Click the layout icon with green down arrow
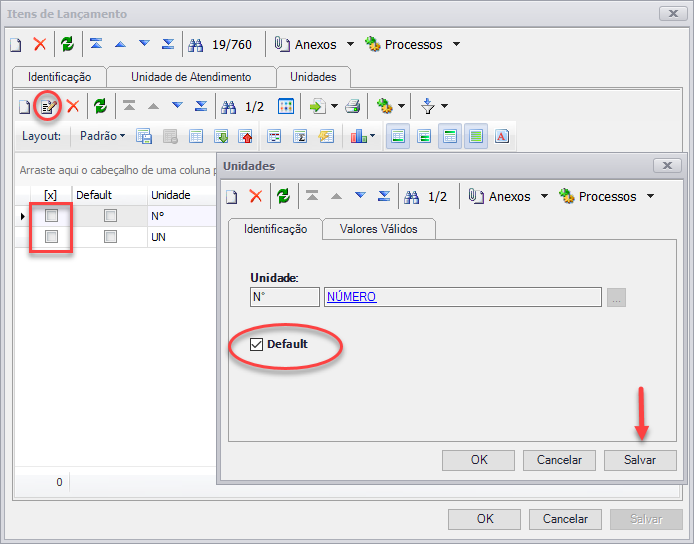694x544 pixels. coord(221,136)
